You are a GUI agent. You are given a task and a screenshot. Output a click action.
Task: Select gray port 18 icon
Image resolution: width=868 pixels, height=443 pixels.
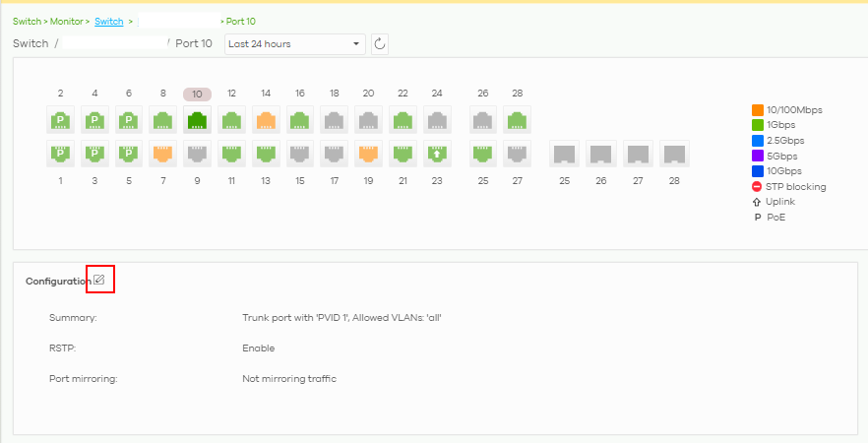pos(335,121)
